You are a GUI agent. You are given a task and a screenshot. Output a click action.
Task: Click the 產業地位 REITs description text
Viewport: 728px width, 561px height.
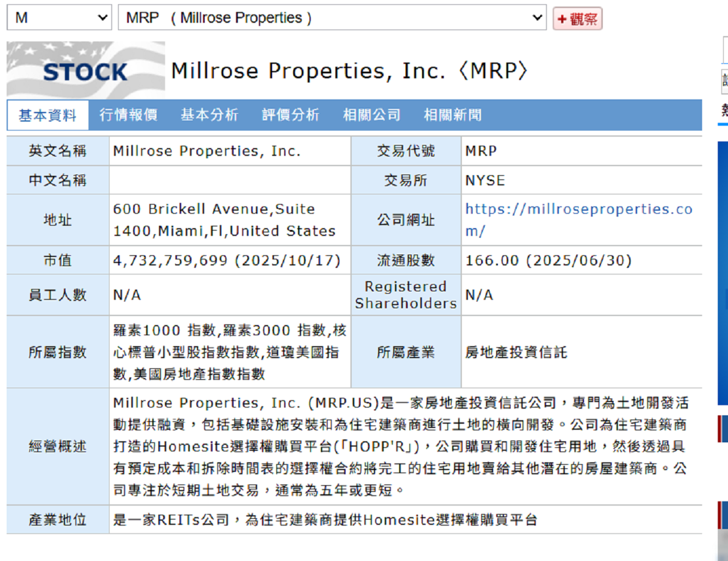(x=325, y=519)
